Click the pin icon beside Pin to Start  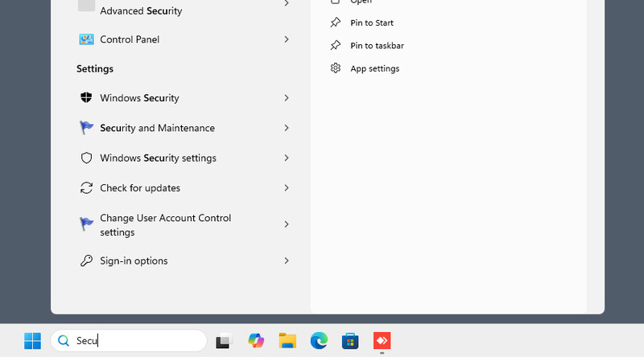coord(336,23)
